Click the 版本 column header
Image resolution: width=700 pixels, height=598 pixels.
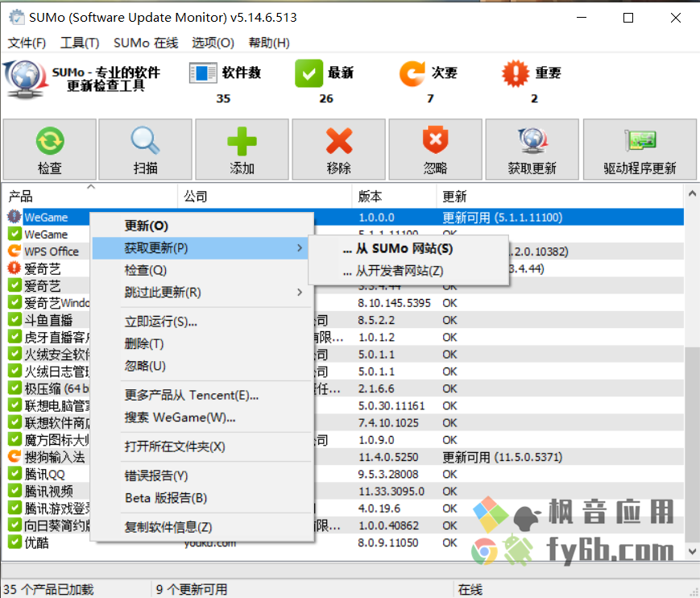point(394,196)
